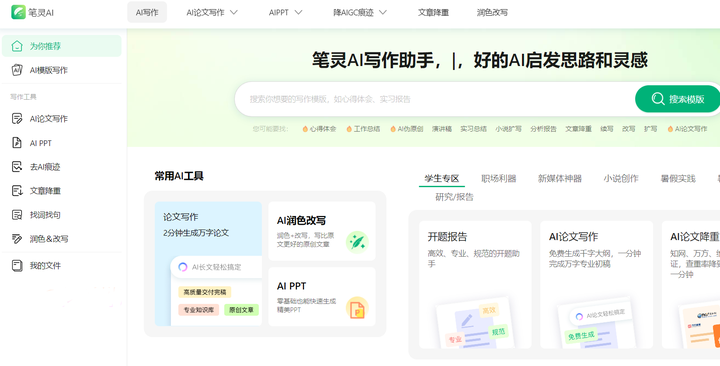Switch to the 小说创作 tab
Image resolution: width=720 pixels, height=366 pixels.
point(621,179)
